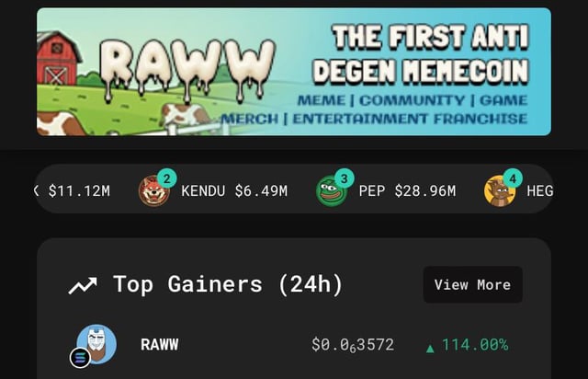Open the KENDU fox token icon

(x=153, y=190)
